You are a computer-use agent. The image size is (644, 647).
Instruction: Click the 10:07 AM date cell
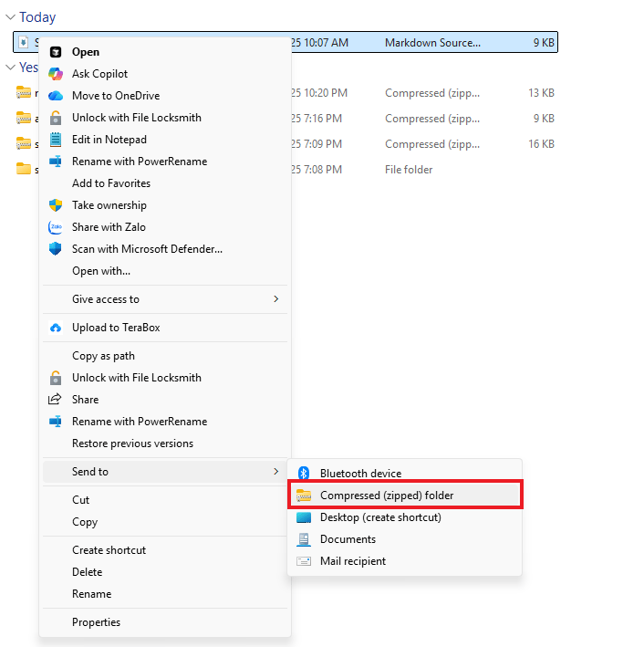[319, 43]
